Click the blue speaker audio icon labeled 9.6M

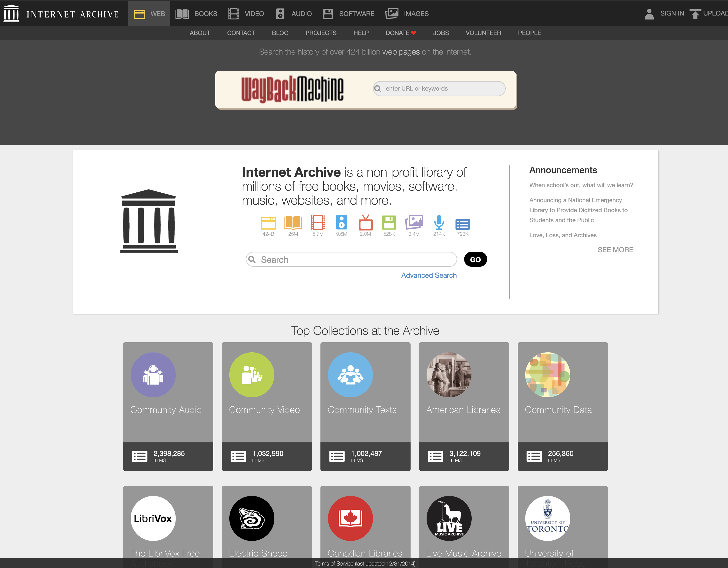(x=341, y=222)
